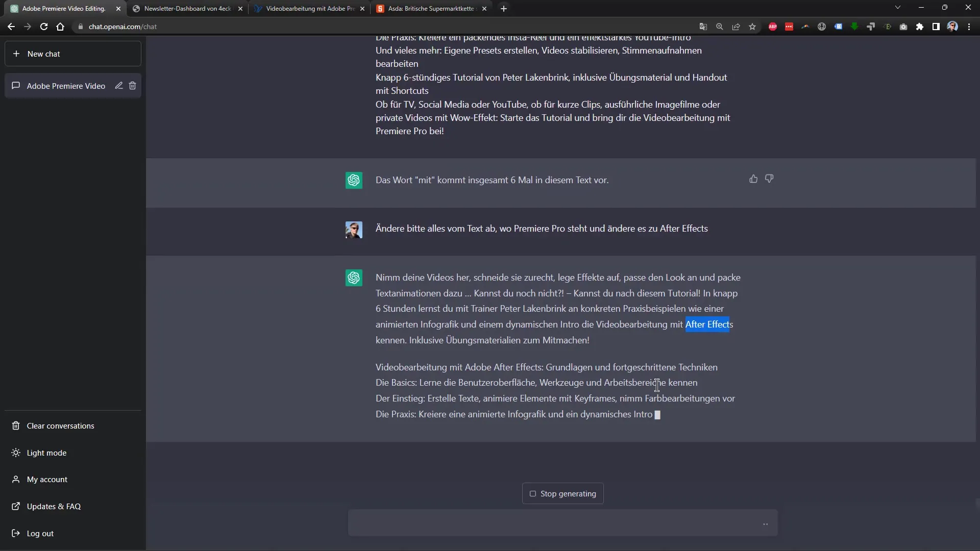980x551 pixels.
Task: Open My account settings
Action: click(x=47, y=479)
